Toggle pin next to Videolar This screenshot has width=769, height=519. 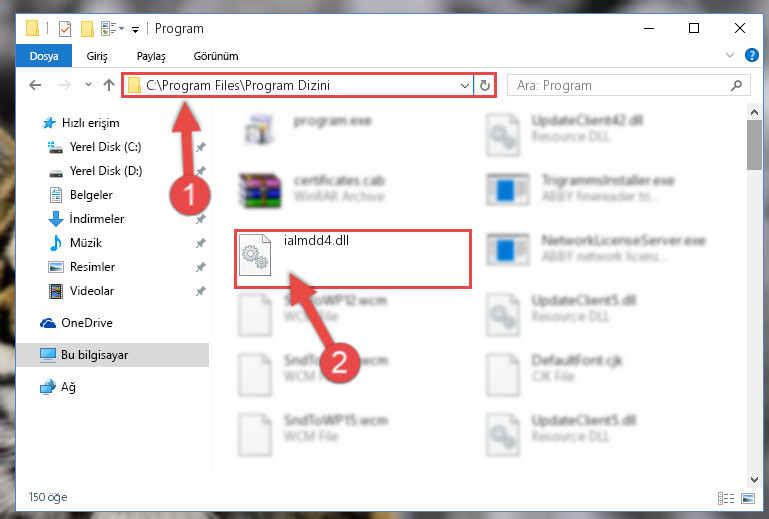click(201, 291)
